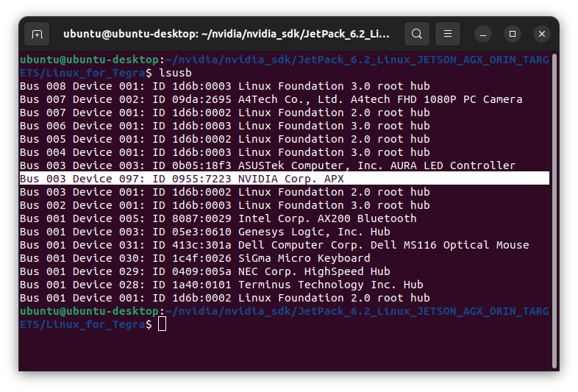Click the Genesys Logic, Inc. Hub line
The image size is (578, 392).
pos(205,232)
